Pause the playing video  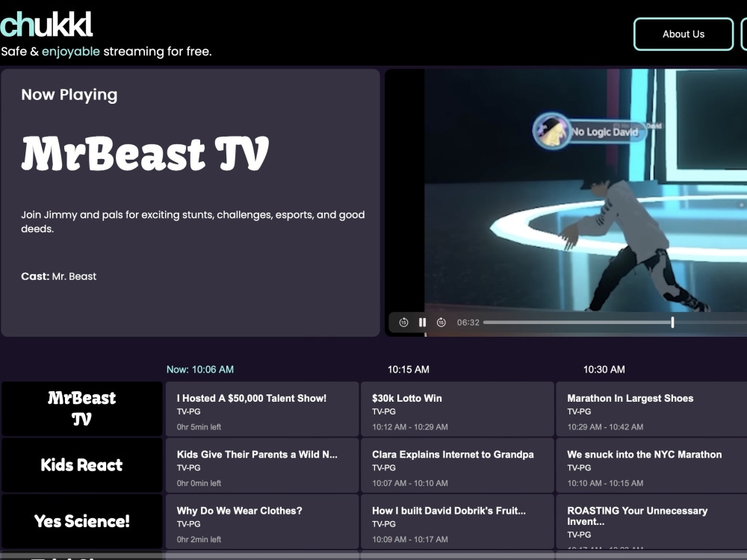[x=422, y=323]
